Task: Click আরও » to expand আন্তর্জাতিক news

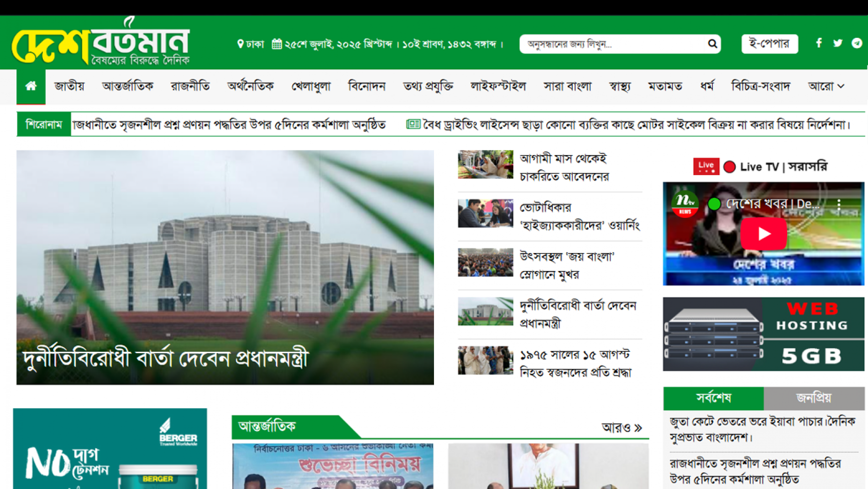Action: coord(621,428)
